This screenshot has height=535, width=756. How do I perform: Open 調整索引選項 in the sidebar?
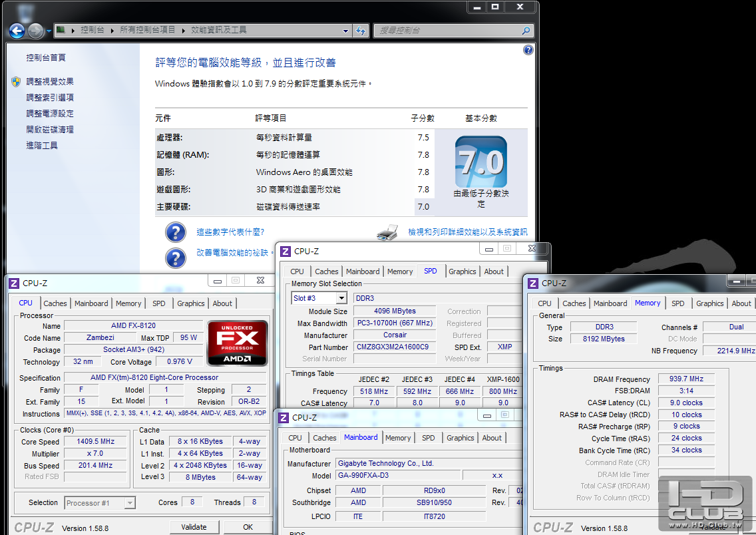coord(50,97)
